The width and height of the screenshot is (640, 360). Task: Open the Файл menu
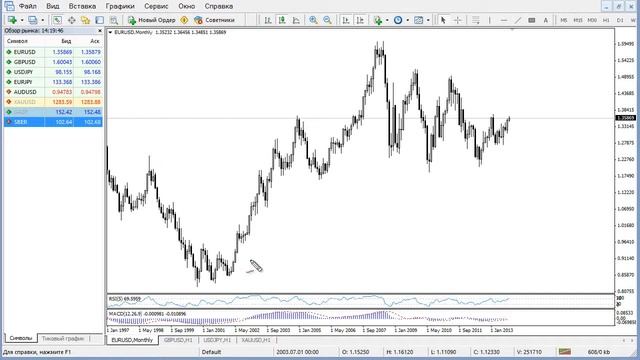point(28,6)
